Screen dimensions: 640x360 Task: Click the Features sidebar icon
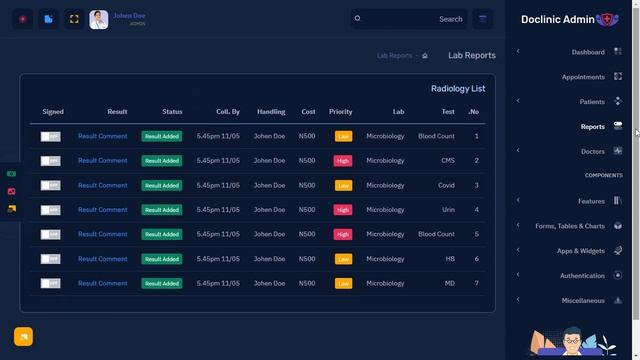618,200
